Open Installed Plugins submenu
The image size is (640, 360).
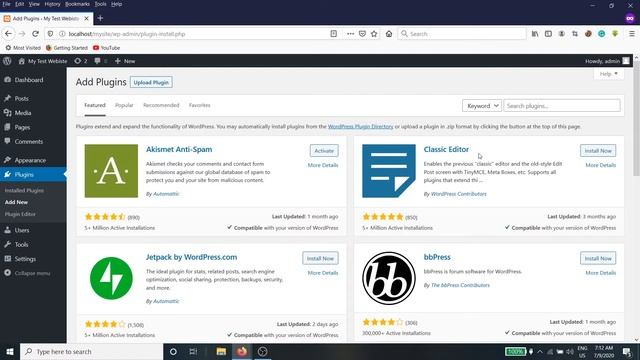[x=24, y=191]
